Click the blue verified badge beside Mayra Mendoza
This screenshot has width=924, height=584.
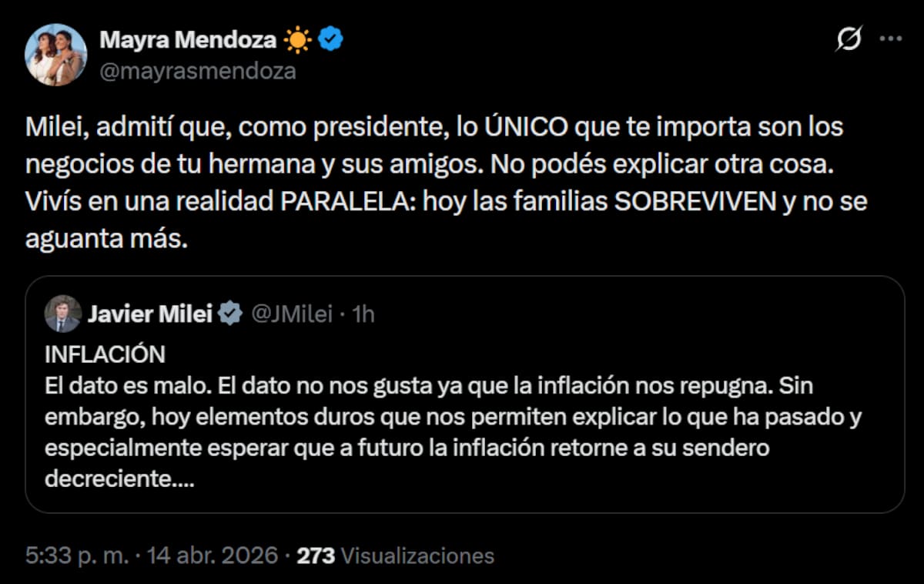[x=331, y=39]
